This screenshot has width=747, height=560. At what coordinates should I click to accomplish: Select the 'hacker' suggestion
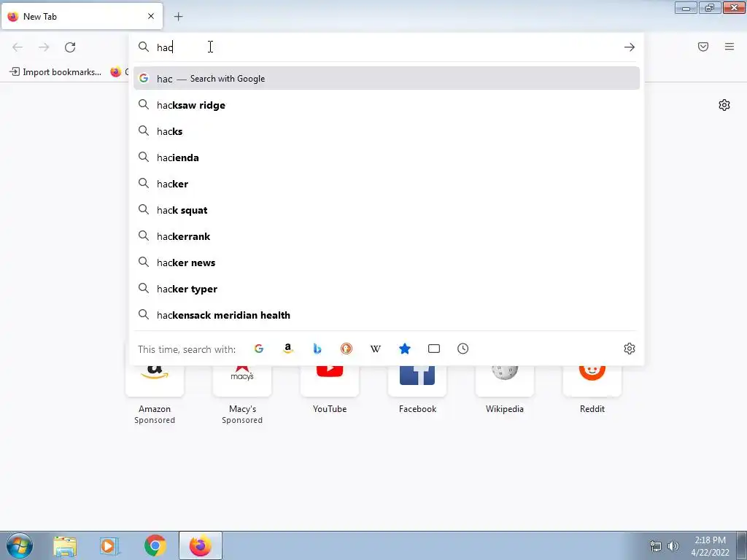(x=387, y=184)
